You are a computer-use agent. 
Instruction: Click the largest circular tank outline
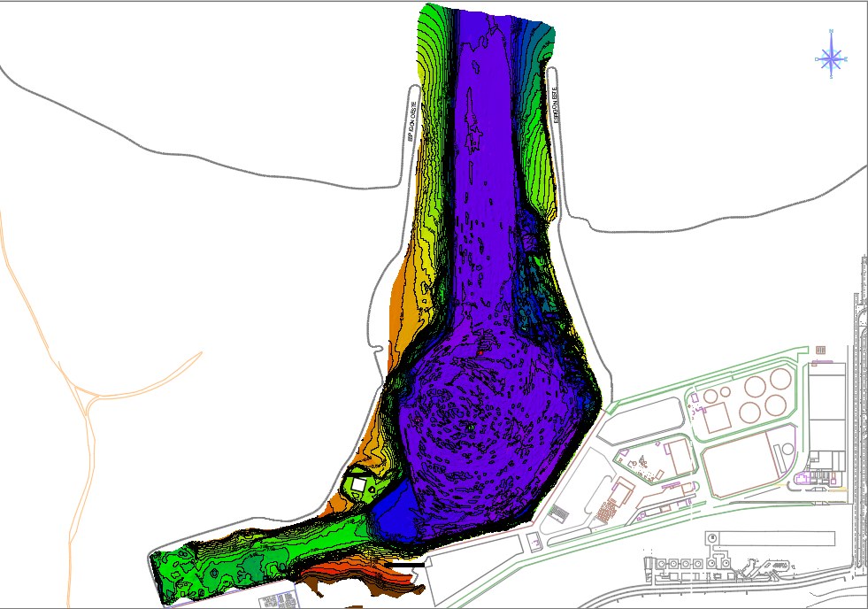[755, 387]
